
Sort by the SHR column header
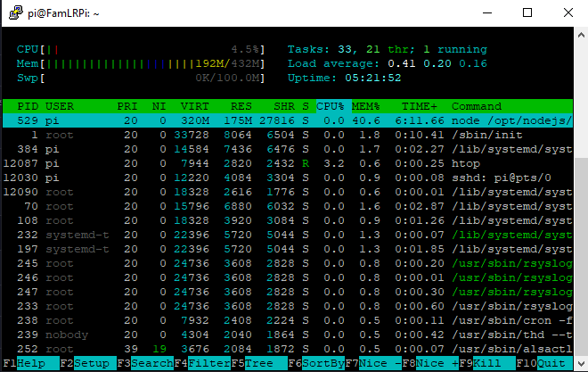coord(284,107)
